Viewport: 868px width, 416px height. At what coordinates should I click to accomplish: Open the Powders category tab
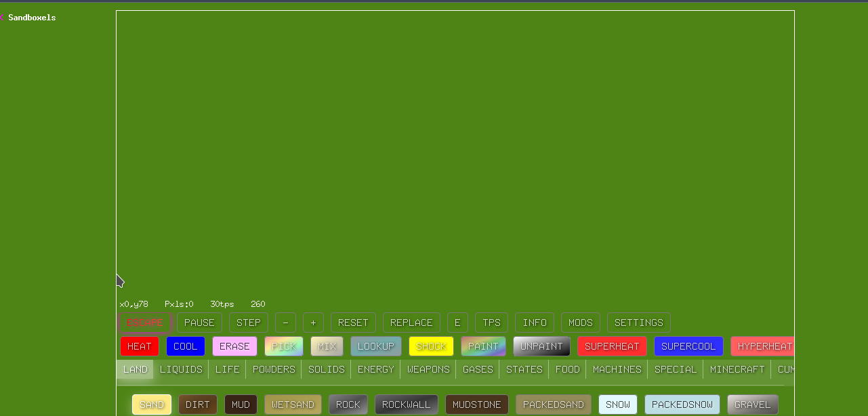click(x=274, y=369)
